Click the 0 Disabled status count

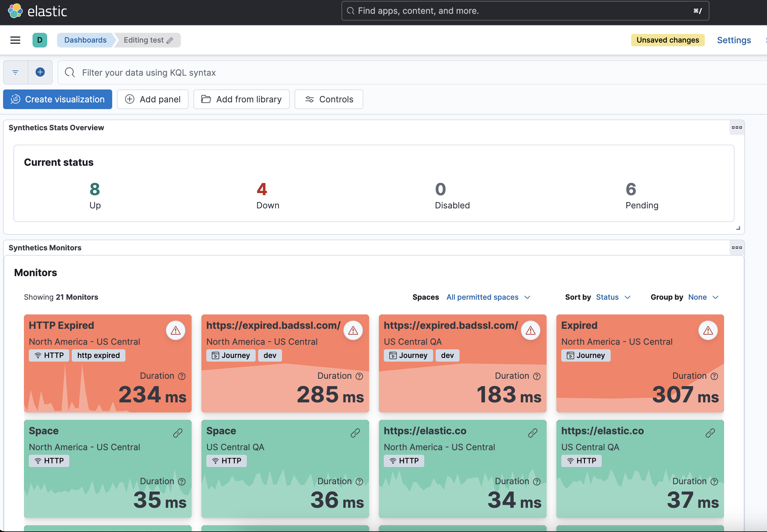[441, 189]
